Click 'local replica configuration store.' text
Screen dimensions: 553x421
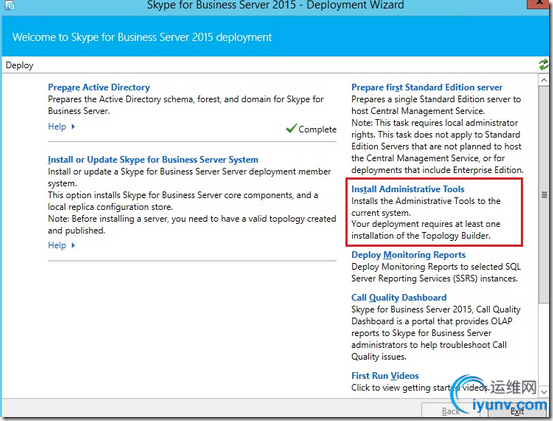[x=110, y=207]
